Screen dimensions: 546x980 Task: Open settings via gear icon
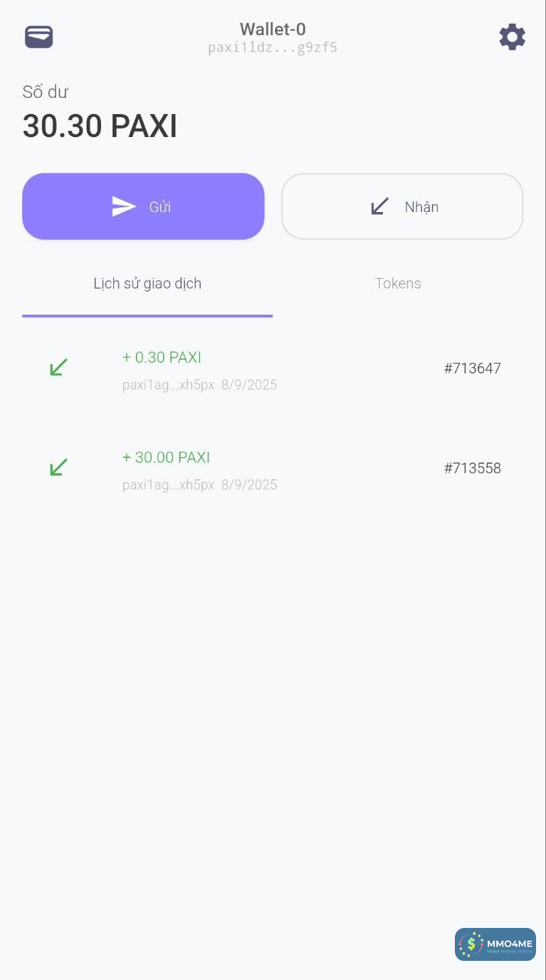click(x=512, y=37)
